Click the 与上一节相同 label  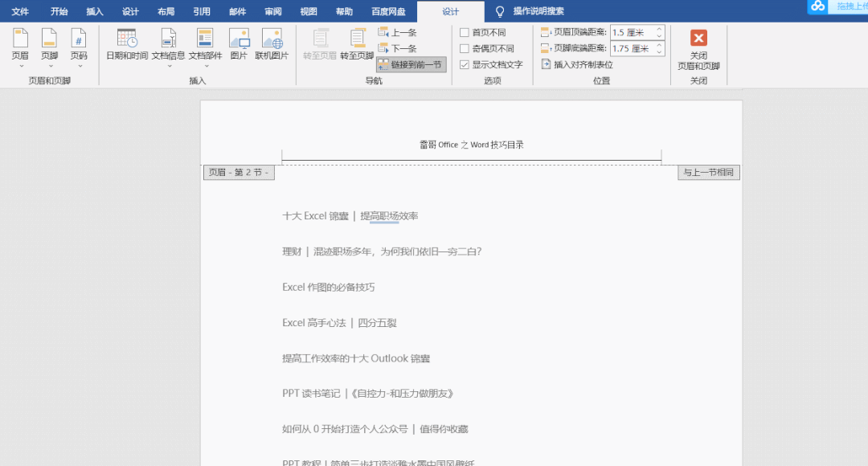coord(709,173)
